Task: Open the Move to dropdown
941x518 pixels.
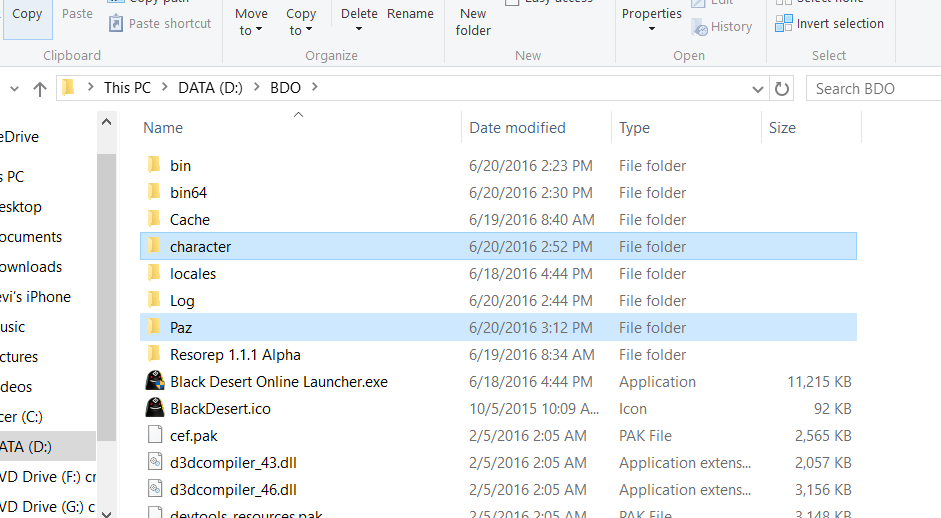Action: [251, 22]
